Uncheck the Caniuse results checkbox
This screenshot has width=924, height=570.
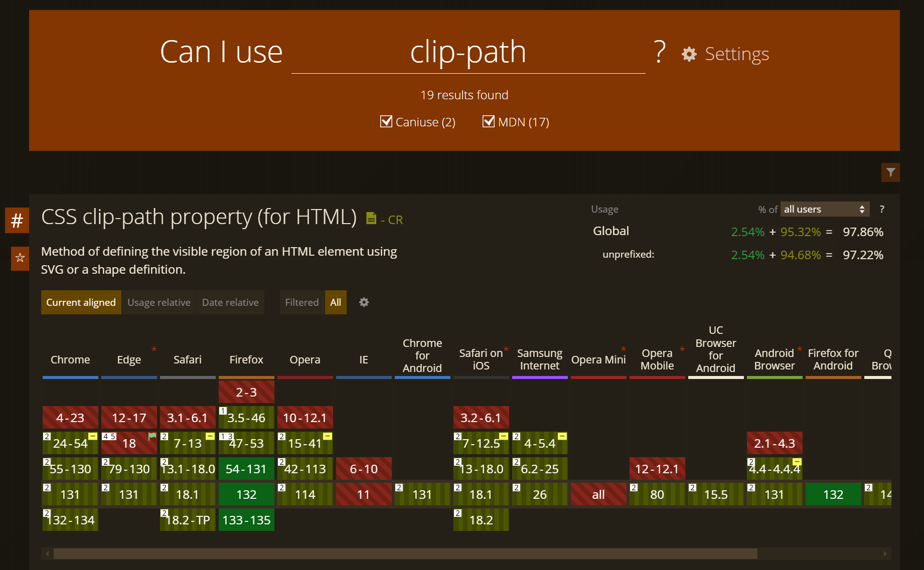(386, 122)
